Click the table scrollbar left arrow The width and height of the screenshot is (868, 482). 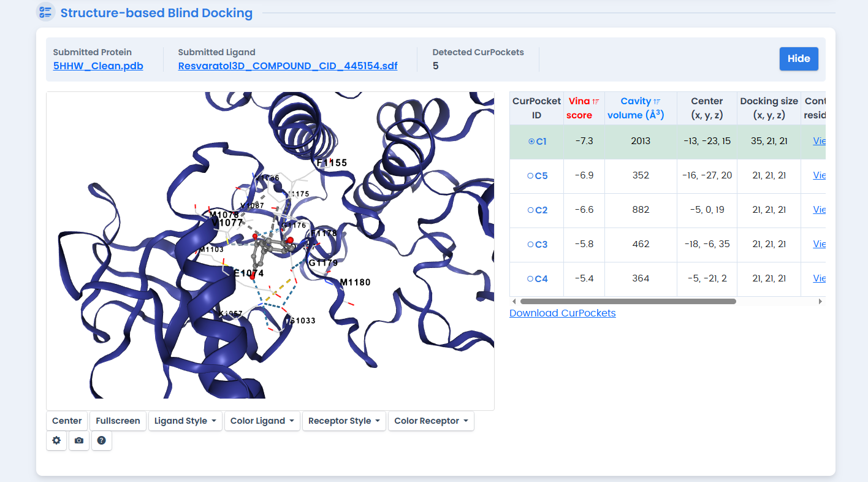(514, 302)
